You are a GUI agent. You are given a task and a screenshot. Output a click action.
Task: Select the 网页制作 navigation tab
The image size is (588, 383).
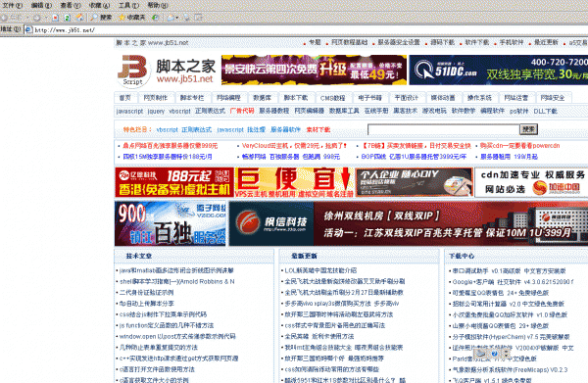tap(155, 98)
